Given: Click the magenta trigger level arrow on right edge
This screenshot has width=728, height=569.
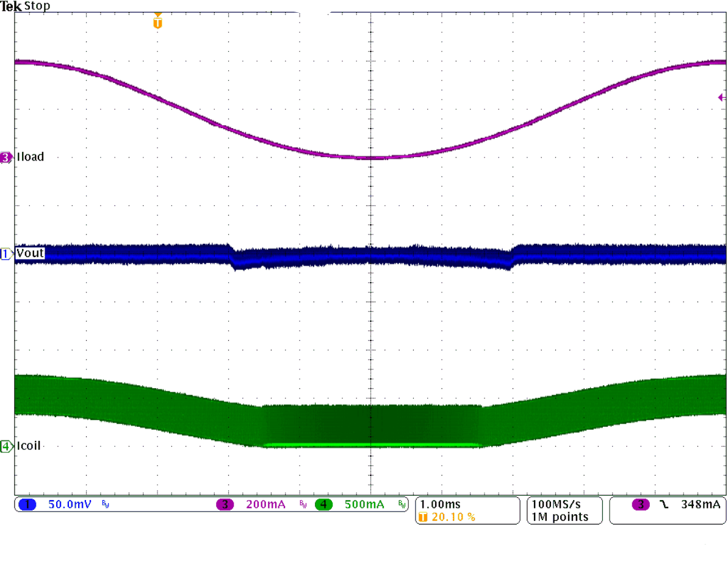Looking at the screenshot, I should [x=721, y=97].
